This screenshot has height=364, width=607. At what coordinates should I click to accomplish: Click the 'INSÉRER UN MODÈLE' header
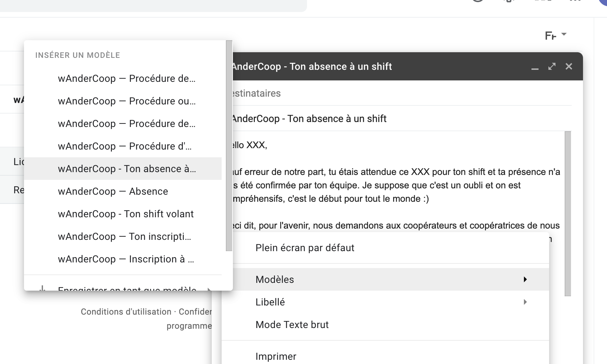tap(78, 55)
